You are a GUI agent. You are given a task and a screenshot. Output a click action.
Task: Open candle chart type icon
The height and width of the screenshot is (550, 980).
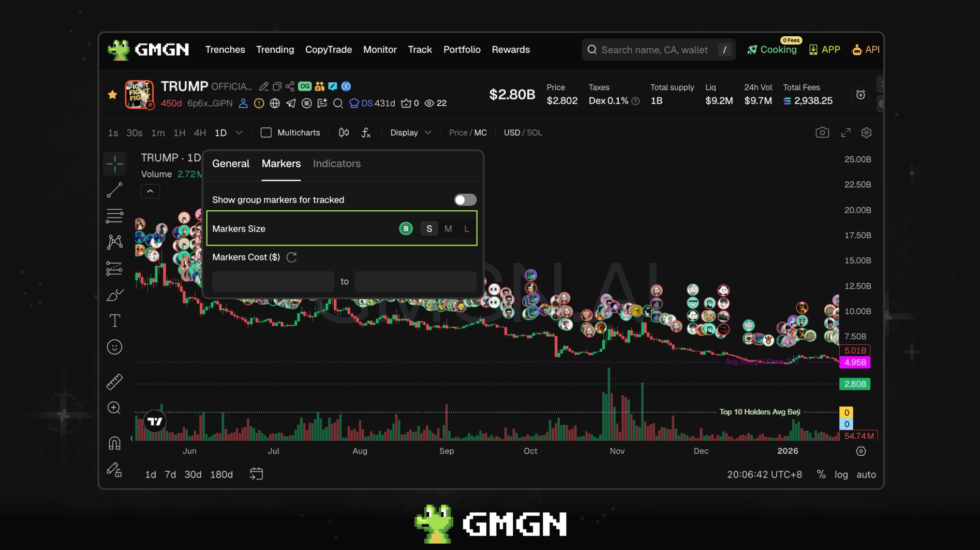coord(344,133)
